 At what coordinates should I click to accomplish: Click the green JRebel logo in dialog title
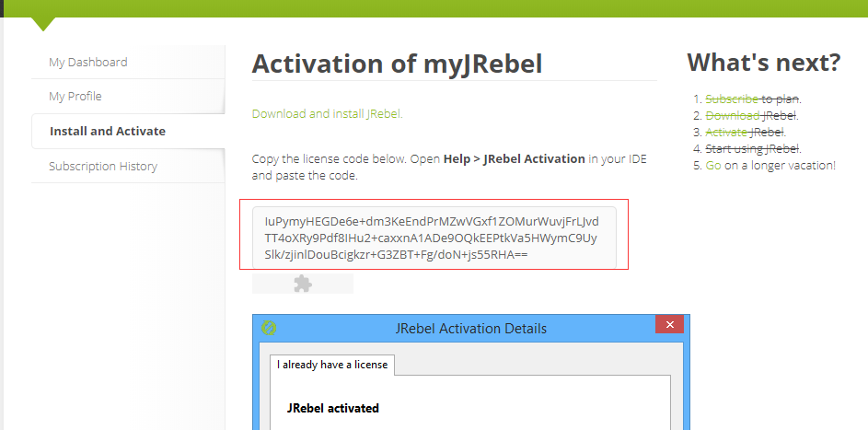pos(269,328)
